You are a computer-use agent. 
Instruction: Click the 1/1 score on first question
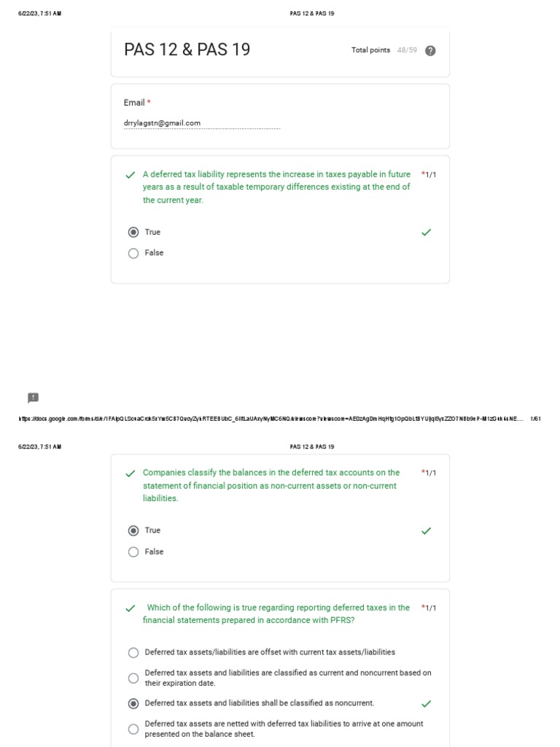point(430,175)
